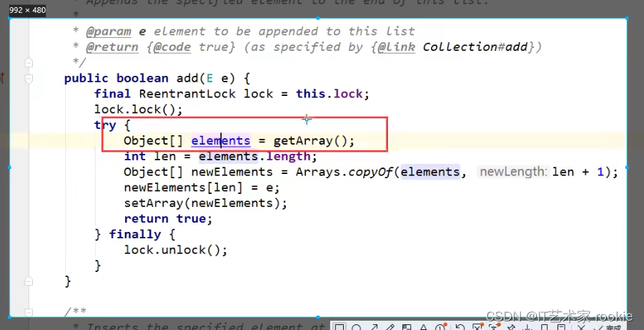Click the @param Javadoc tag
This screenshot has height=330, width=644.
pyautogui.click(x=109, y=31)
